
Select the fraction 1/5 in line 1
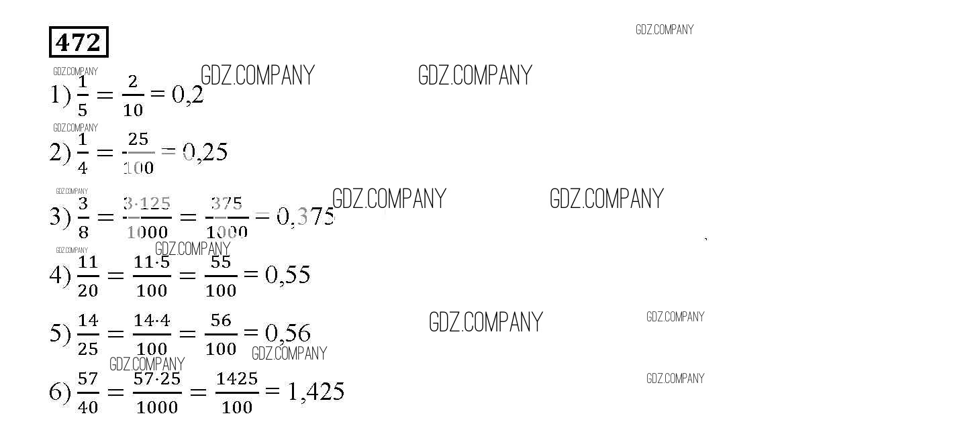(83, 96)
